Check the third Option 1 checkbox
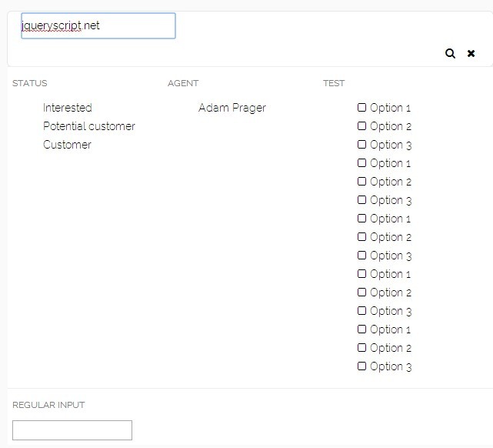Image resolution: width=493 pixels, height=448 pixels. click(x=362, y=219)
